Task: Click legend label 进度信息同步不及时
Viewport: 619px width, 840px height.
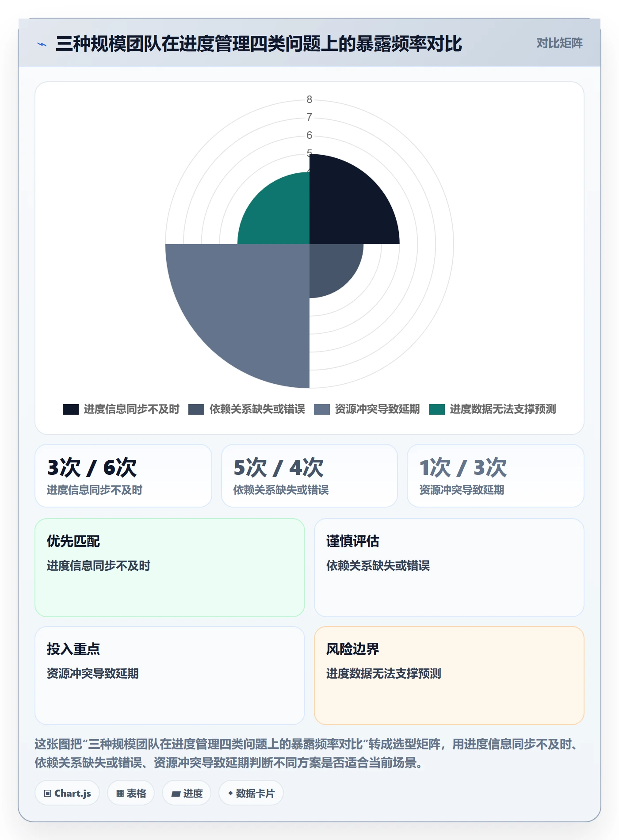Action: coord(132,409)
